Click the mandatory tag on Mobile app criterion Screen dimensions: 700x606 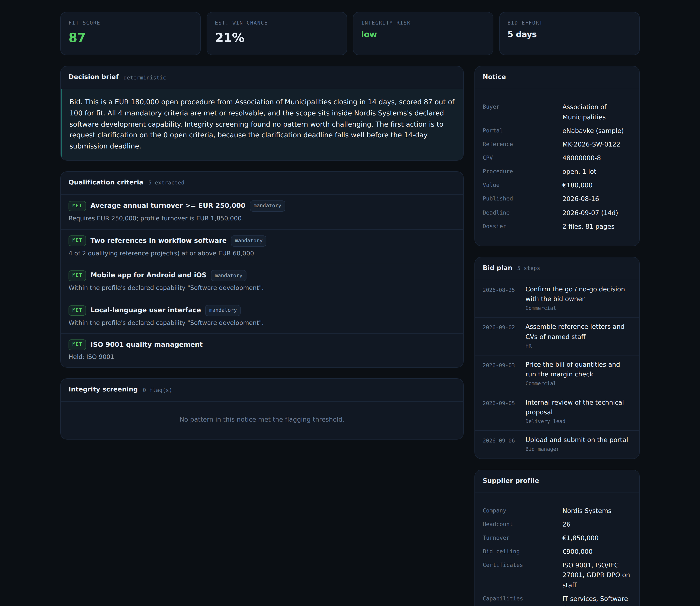tap(228, 276)
